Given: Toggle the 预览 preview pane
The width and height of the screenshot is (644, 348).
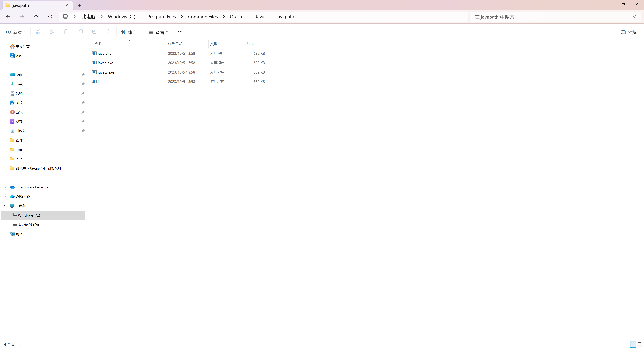Looking at the screenshot, I should [629, 32].
